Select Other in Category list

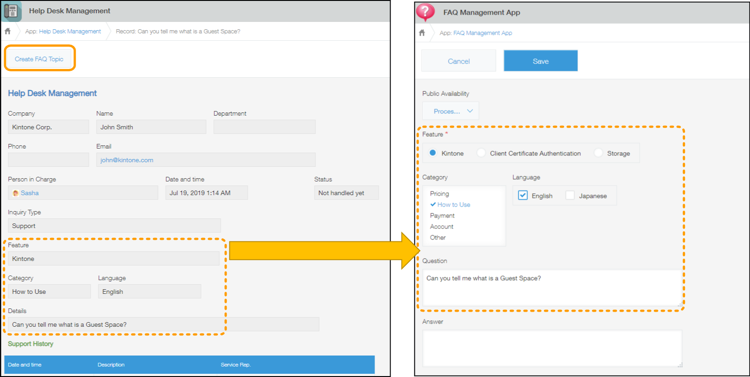tap(438, 238)
